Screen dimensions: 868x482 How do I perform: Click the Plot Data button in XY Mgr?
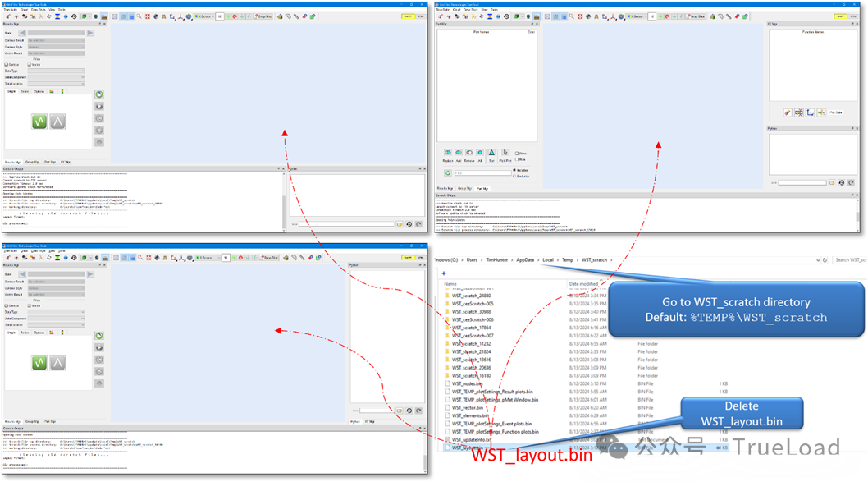836,112
